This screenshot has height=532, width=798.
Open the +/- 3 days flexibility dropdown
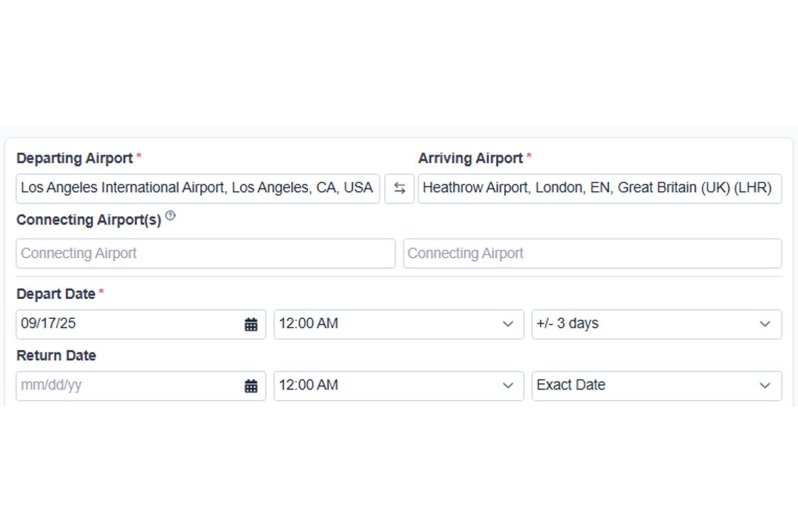click(x=656, y=324)
